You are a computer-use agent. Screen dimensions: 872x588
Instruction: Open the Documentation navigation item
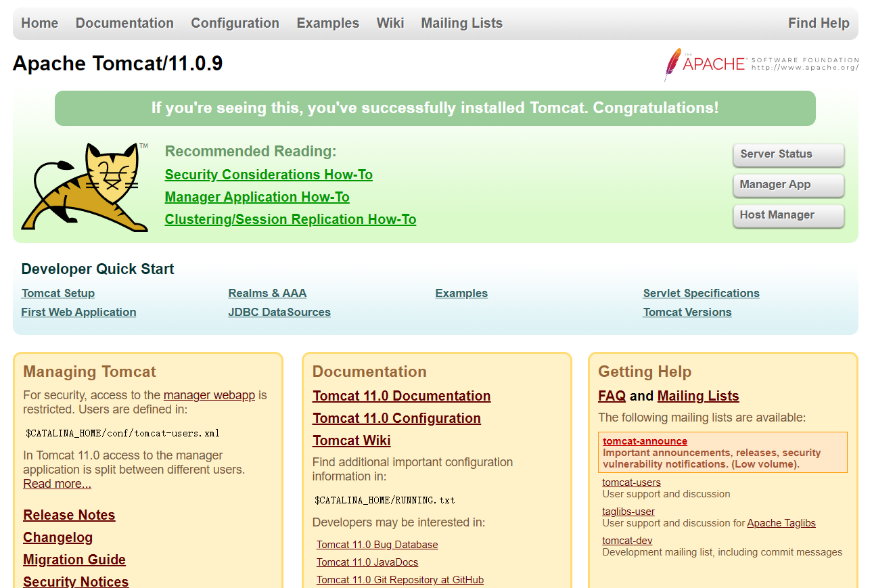(x=124, y=23)
